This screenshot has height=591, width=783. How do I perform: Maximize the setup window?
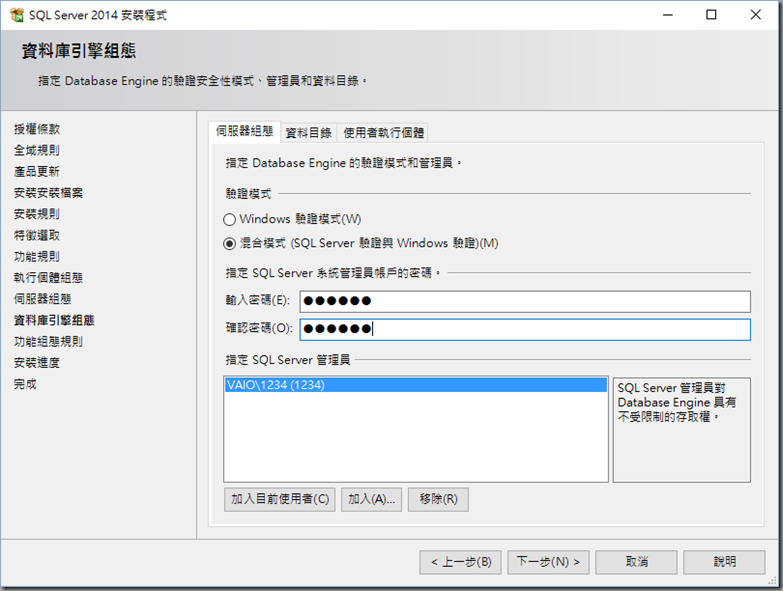coord(711,15)
